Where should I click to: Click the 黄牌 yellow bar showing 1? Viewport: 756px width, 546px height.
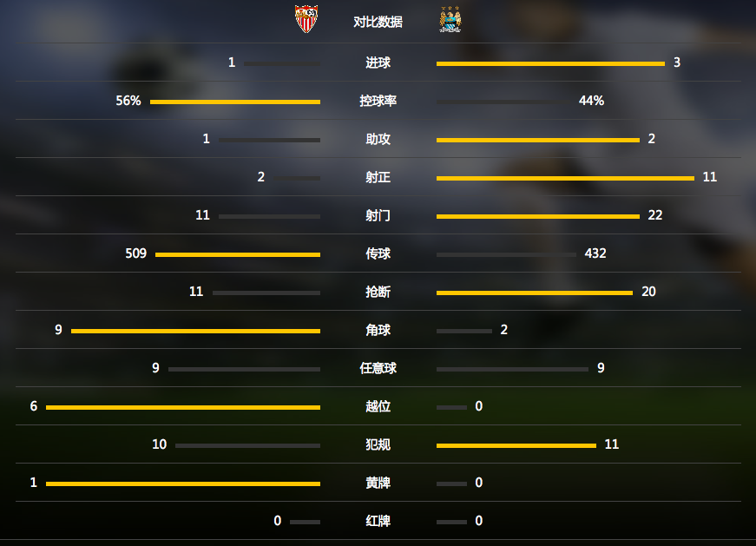pyautogui.click(x=183, y=484)
